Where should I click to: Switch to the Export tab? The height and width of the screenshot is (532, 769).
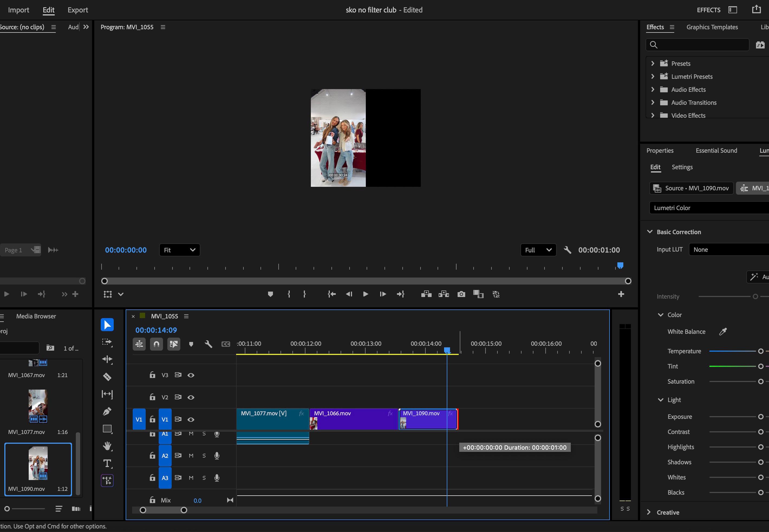tap(78, 10)
